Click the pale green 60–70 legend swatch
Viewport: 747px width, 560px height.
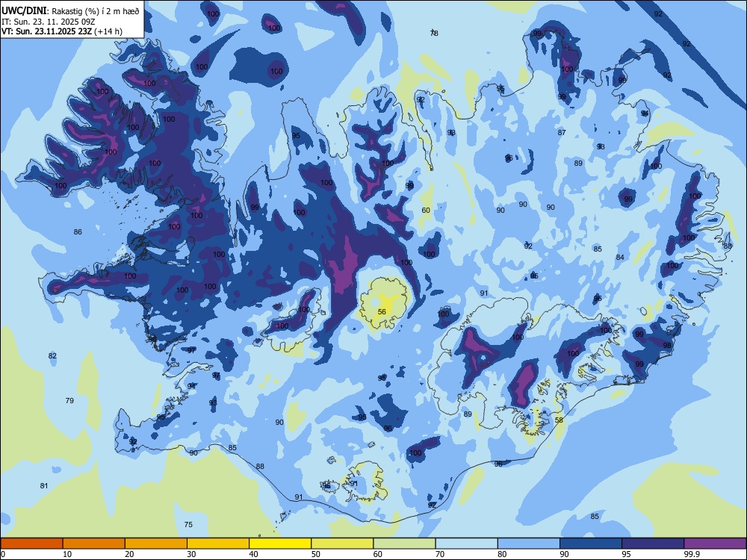pos(404,544)
